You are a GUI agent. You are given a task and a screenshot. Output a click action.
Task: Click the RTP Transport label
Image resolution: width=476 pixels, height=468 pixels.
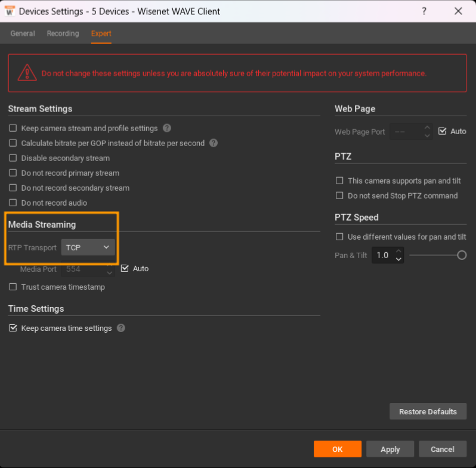point(32,247)
